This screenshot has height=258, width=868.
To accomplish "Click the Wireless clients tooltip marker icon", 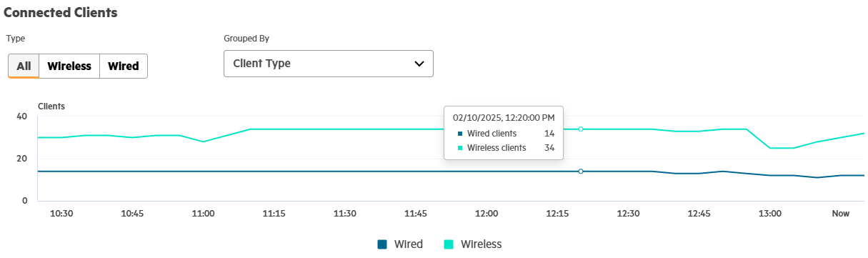I will tap(460, 148).
